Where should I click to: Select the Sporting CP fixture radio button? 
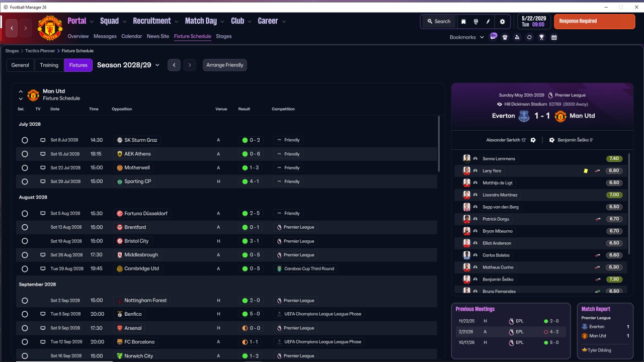(x=25, y=182)
